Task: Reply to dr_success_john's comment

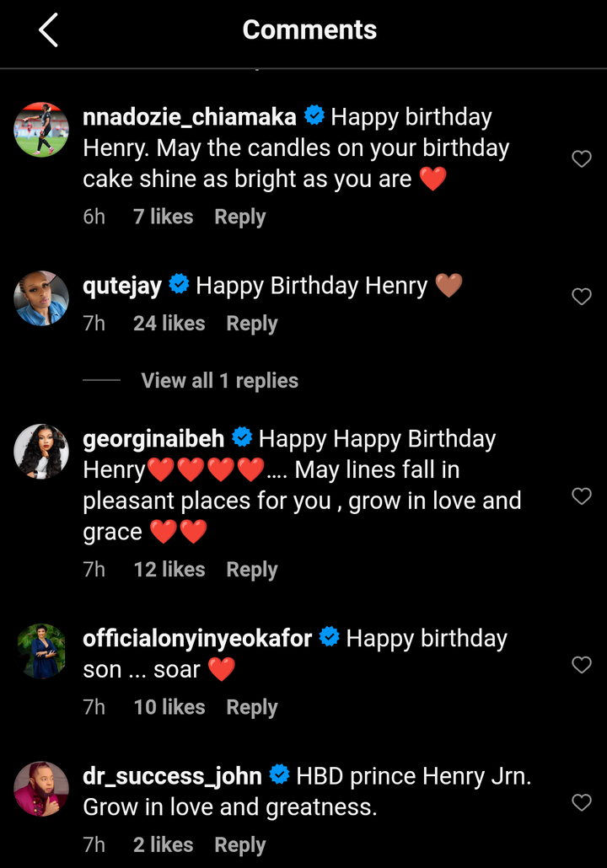Action: point(240,844)
